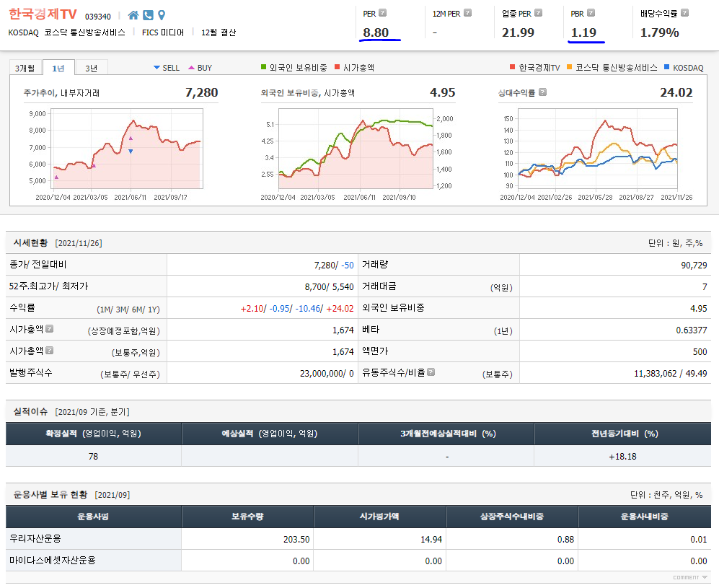This screenshot has width=719, height=588.
Task: Click the 시세현황 section heading
Action: tap(30, 242)
